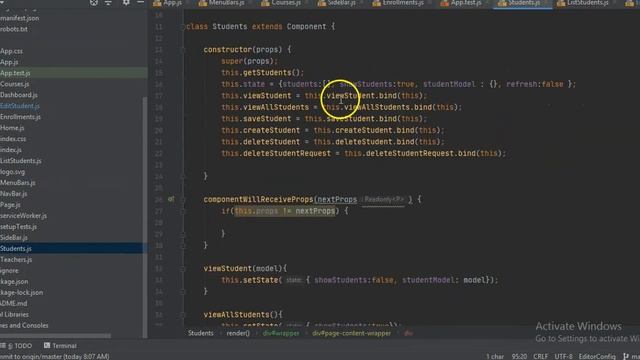Open index.css in the project tree

coord(13,138)
